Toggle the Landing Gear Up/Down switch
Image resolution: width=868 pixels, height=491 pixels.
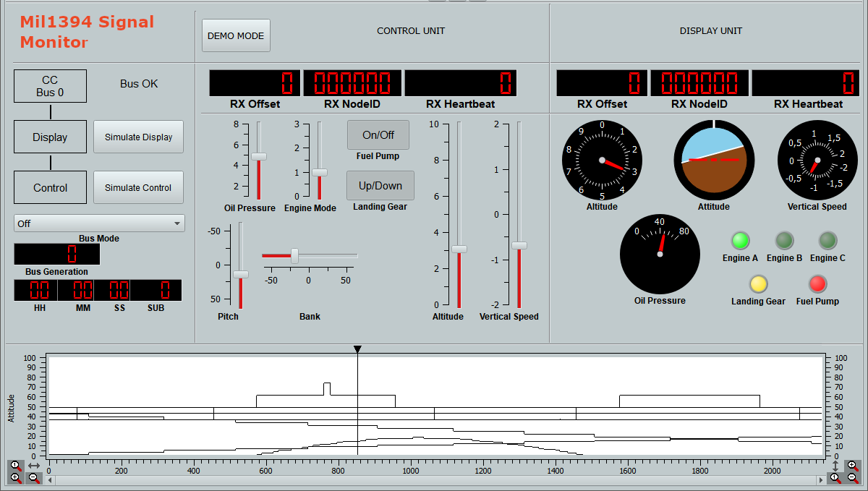pyautogui.click(x=380, y=186)
